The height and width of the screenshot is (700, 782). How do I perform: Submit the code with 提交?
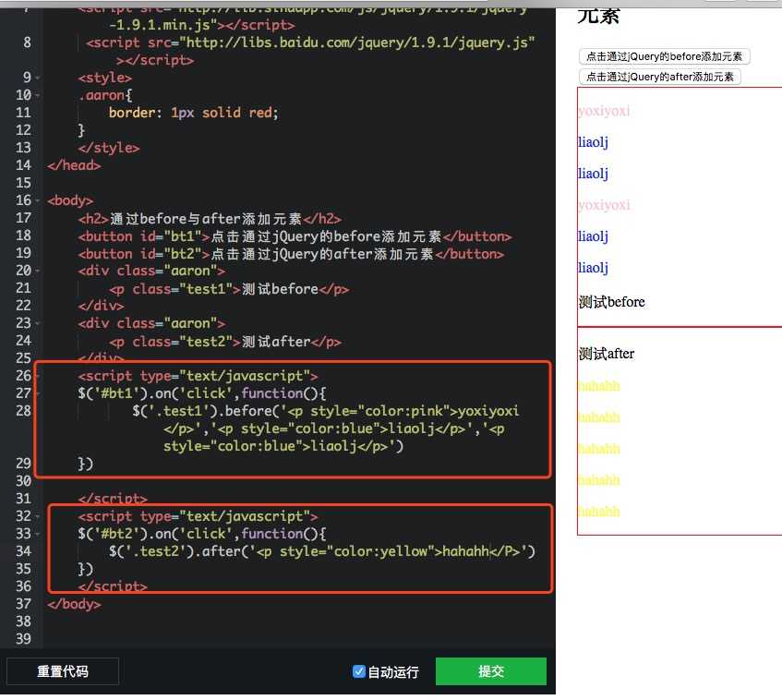pyautogui.click(x=491, y=671)
